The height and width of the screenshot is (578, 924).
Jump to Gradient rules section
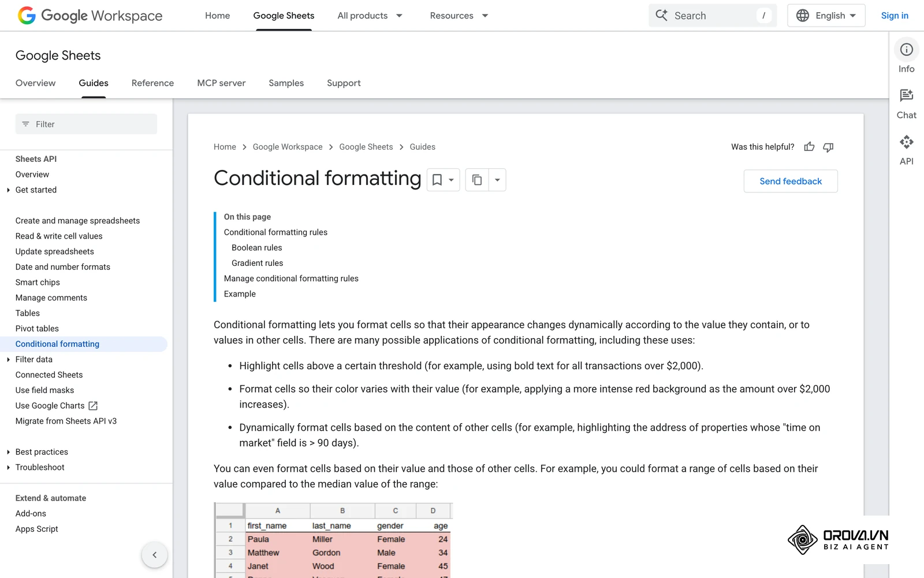257,263
